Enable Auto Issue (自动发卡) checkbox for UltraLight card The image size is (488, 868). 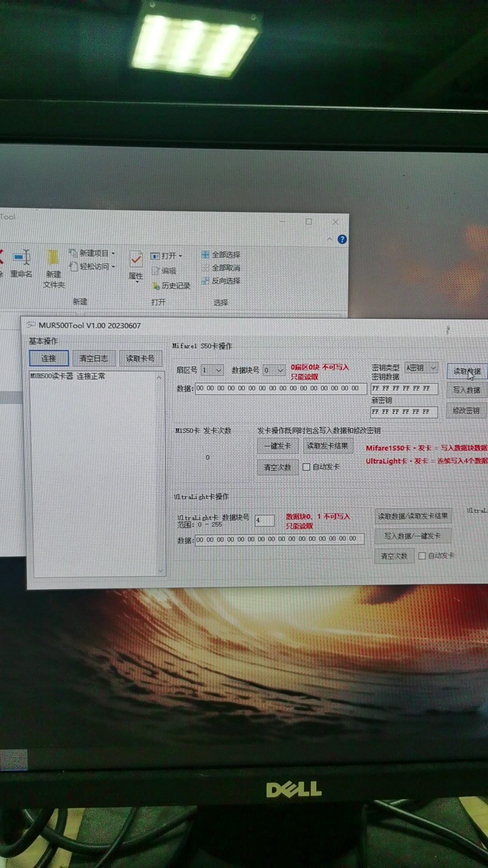[422, 556]
